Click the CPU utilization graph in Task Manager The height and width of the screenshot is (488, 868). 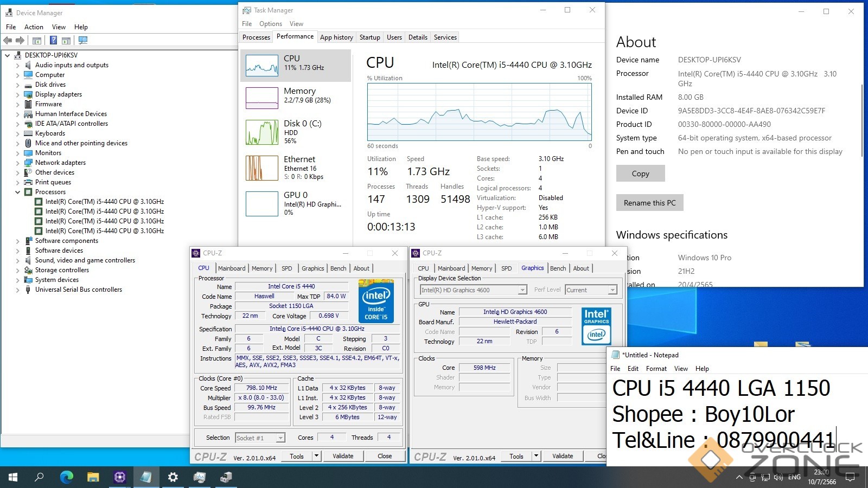pos(480,112)
